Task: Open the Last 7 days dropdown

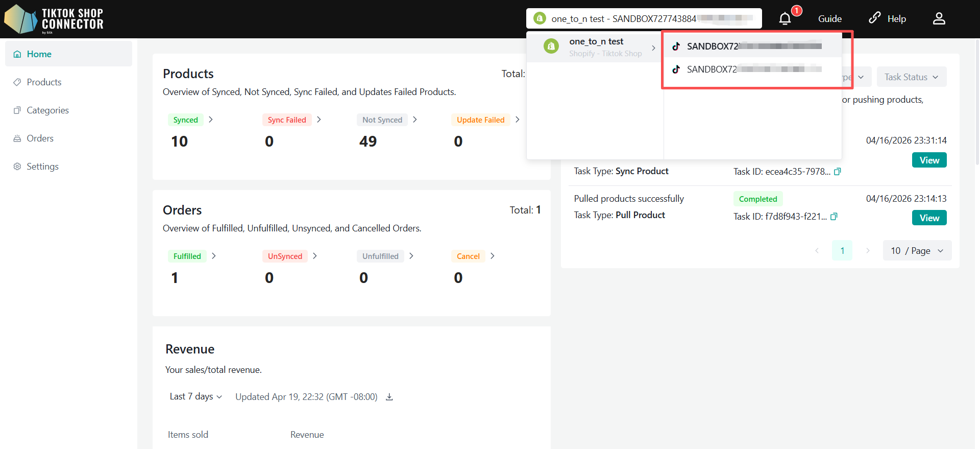Action: click(x=195, y=397)
